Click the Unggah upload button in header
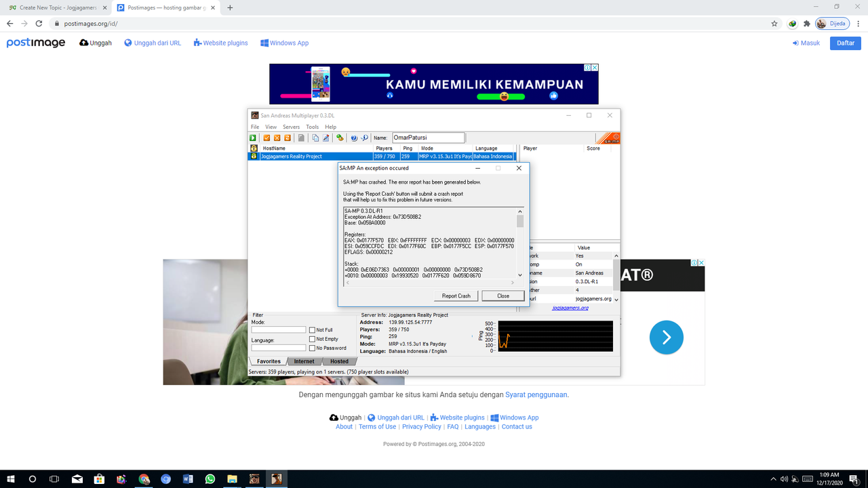This screenshot has width=868, height=488. (96, 43)
